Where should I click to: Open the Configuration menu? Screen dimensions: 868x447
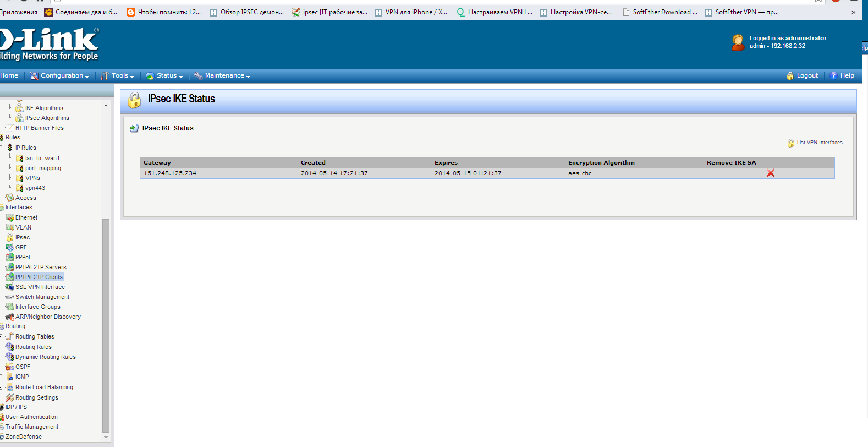[59, 76]
